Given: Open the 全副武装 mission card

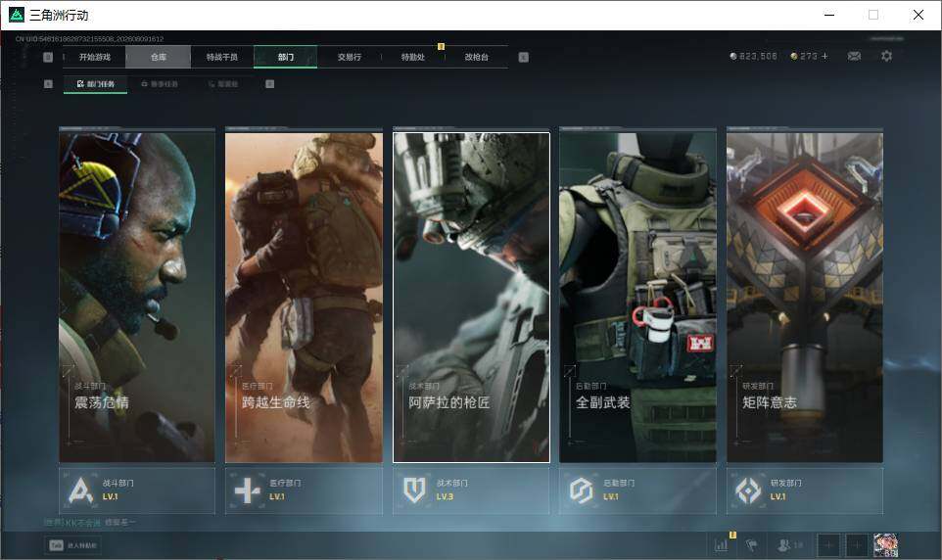Looking at the screenshot, I should [638, 297].
